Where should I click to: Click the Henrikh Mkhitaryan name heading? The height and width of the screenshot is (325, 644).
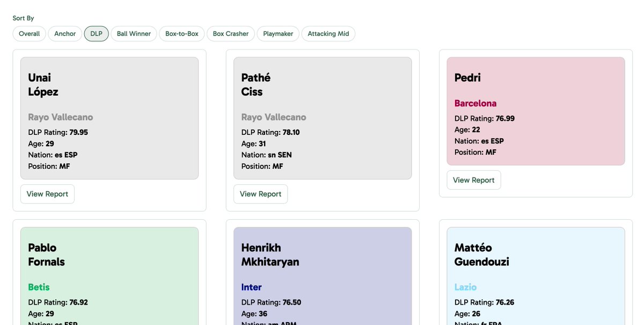[270, 255]
